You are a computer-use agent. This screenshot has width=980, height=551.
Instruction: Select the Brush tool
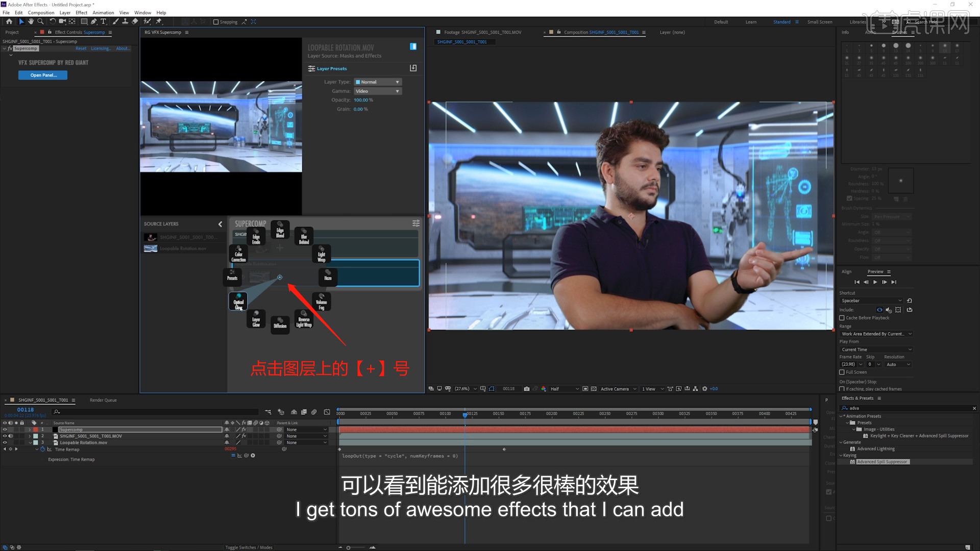[x=115, y=21]
